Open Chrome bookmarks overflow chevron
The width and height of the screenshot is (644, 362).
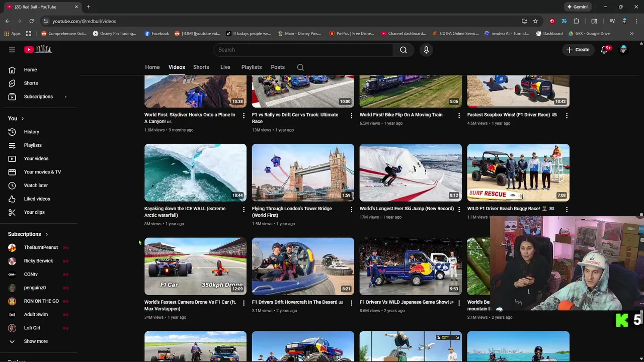[x=632, y=34]
